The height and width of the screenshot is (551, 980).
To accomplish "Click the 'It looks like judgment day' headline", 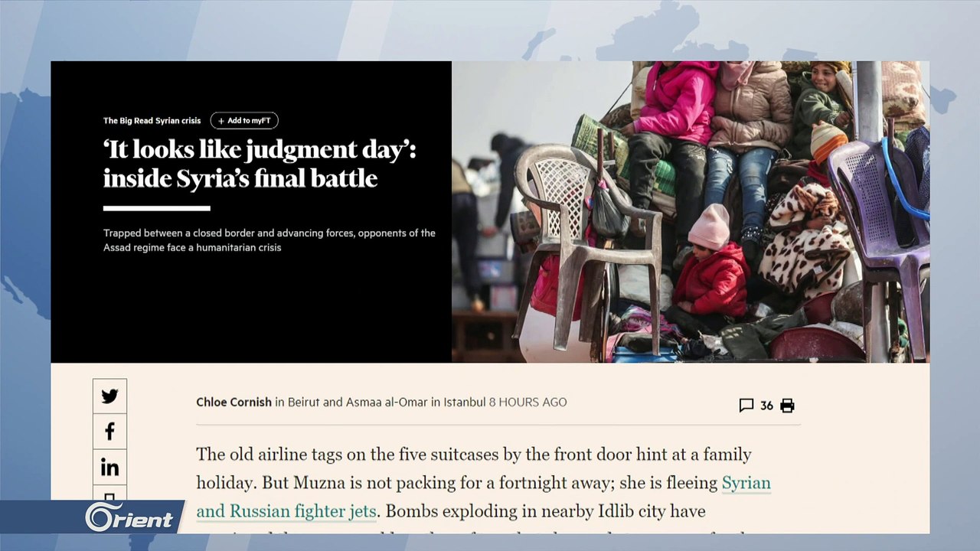I will 260,164.
